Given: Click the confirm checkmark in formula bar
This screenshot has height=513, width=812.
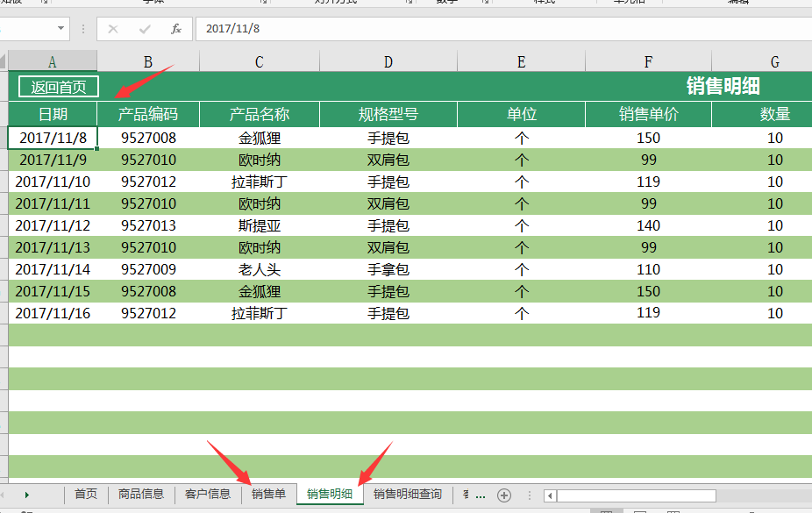Looking at the screenshot, I should click(145, 29).
